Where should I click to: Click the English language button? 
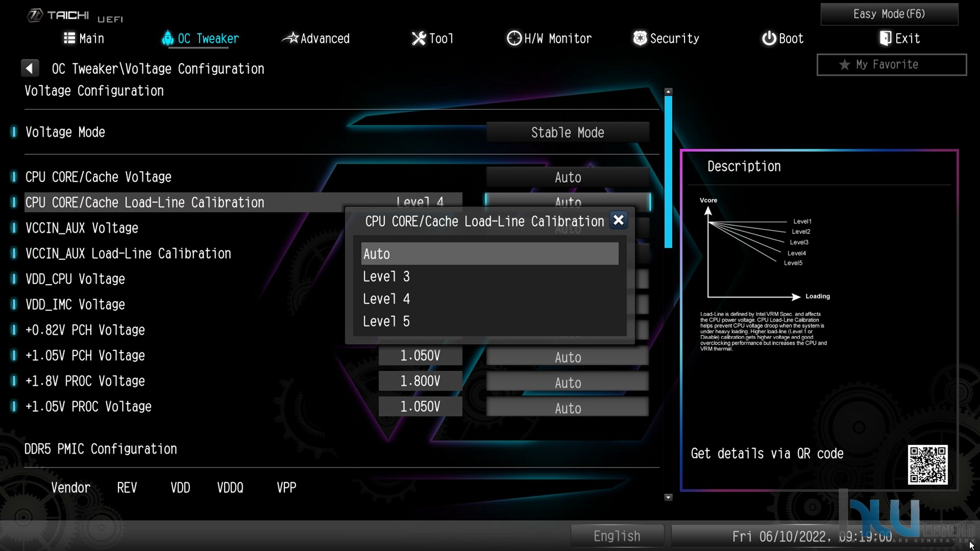(x=617, y=536)
